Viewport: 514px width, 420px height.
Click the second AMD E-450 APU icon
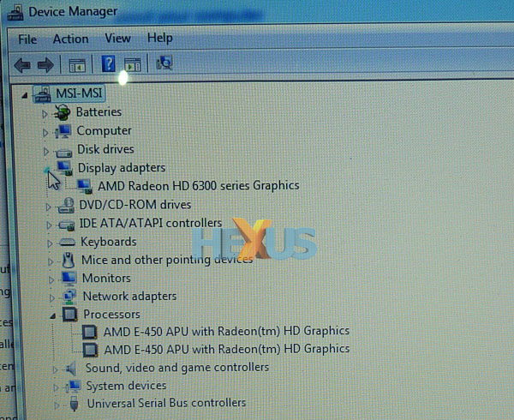(90, 350)
